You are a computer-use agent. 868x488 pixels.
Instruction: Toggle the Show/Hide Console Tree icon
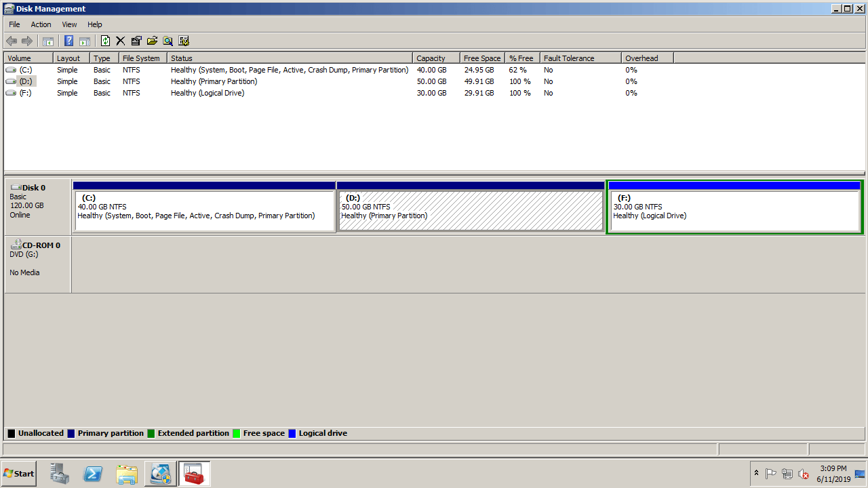pos(48,41)
